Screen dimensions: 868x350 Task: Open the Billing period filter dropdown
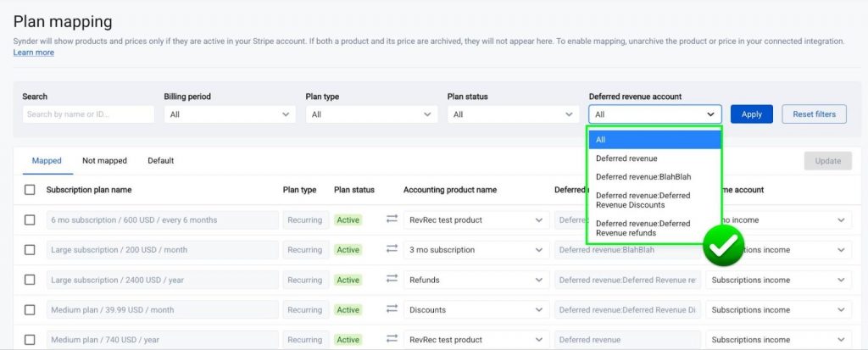click(x=230, y=114)
